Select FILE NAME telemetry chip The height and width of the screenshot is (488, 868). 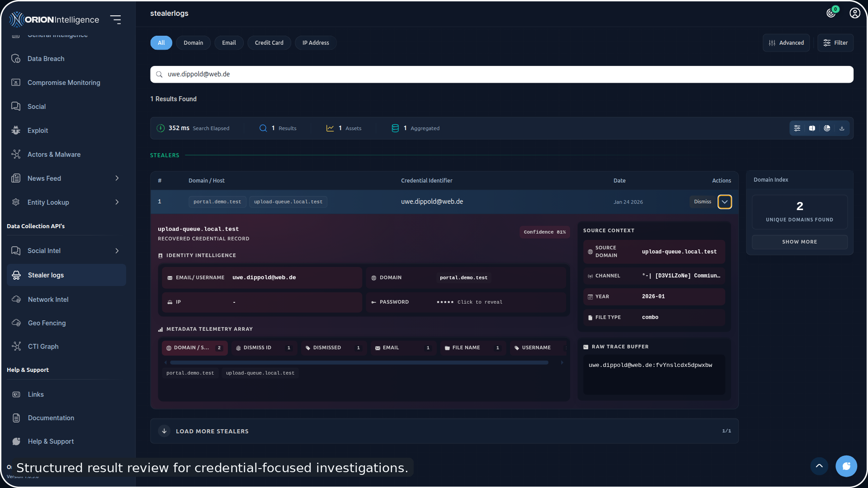pyautogui.click(x=473, y=348)
